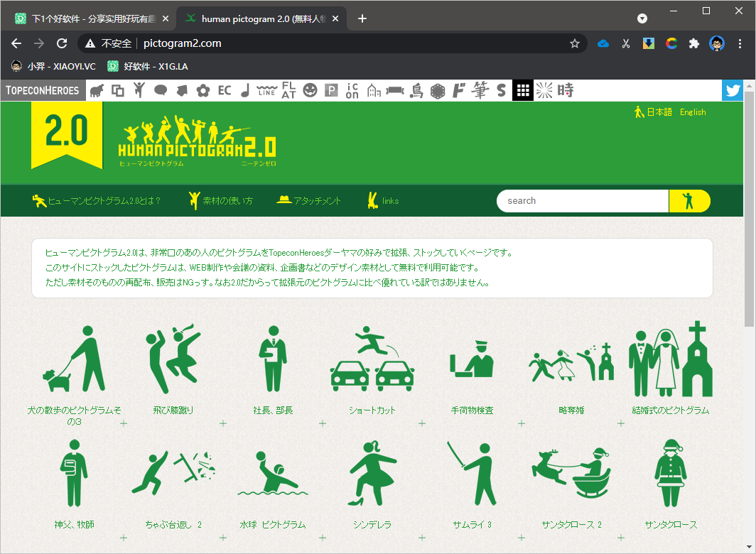Click the music note icon in TopeconHeroes bar
The image size is (756, 554).
click(x=245, y=90)
